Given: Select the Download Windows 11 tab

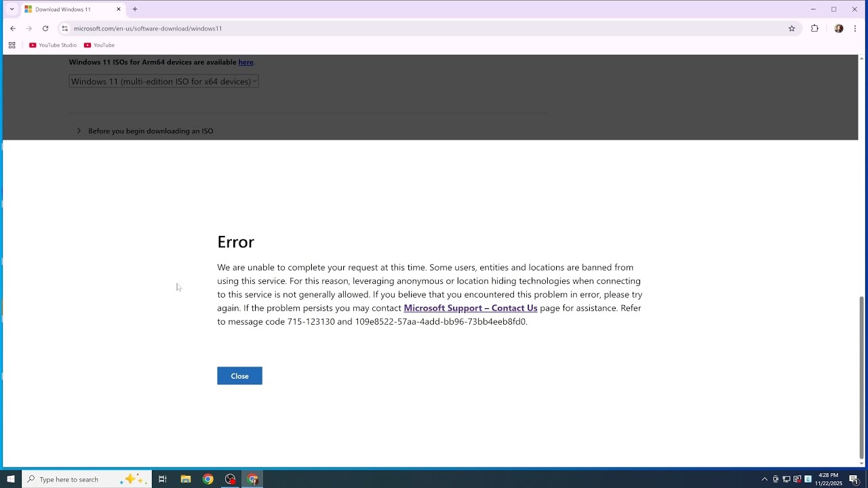Looking at the screenshot, I should [x=72, y=9].
